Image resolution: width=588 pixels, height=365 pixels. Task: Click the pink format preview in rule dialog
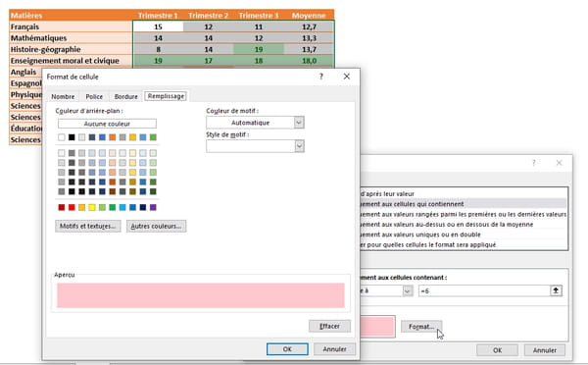coord(377,327)
